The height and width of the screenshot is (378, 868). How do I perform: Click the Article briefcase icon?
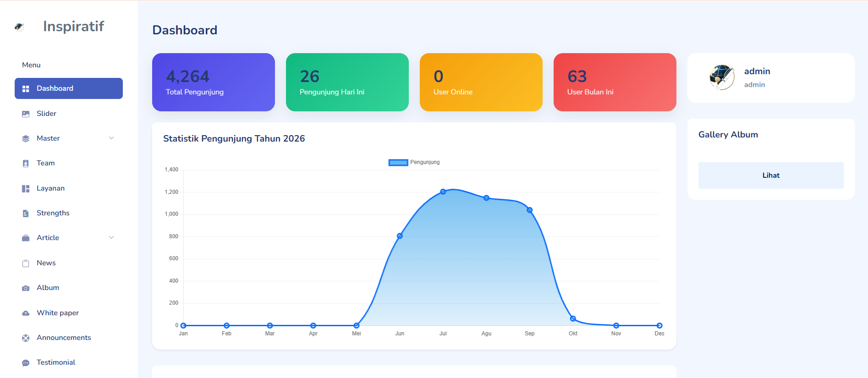(26, 238)
